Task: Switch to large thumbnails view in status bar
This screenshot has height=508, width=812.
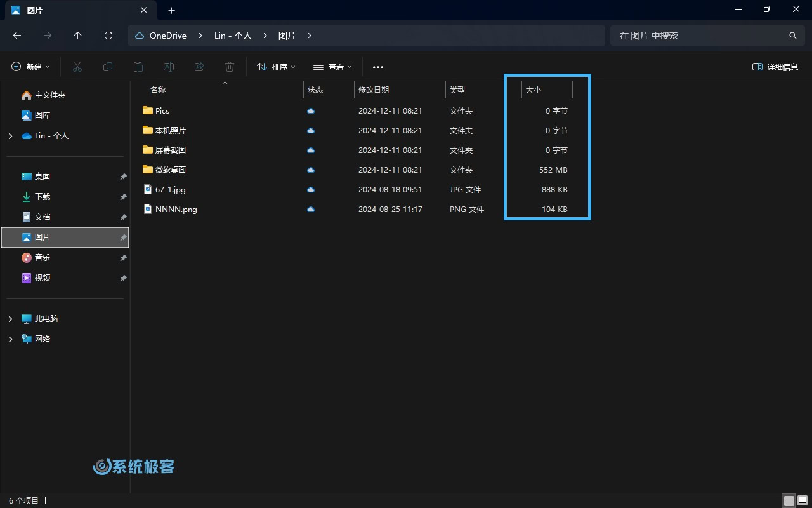Action: 802,500
